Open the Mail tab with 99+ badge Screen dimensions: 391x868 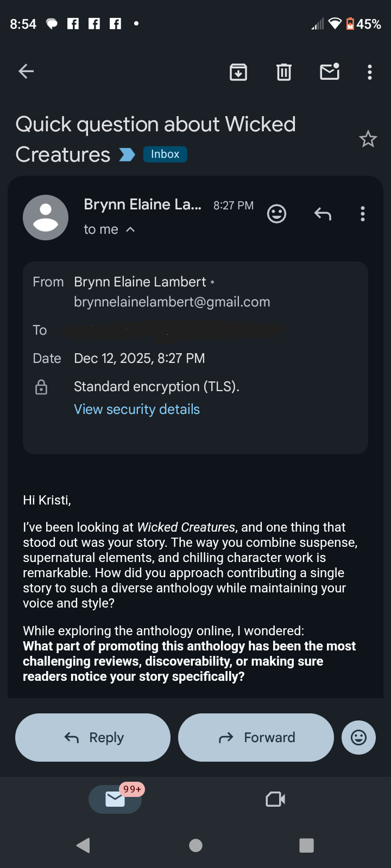(x=115, y=799)
